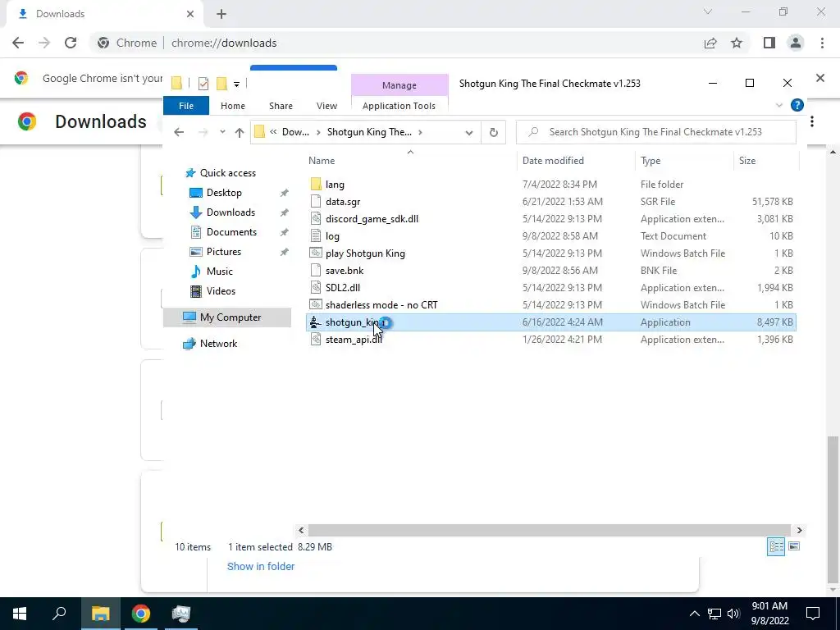Select discord_game_sdk.dll file
The height and width of the screenshot is (630, 840).
click(x=372, y=218)
